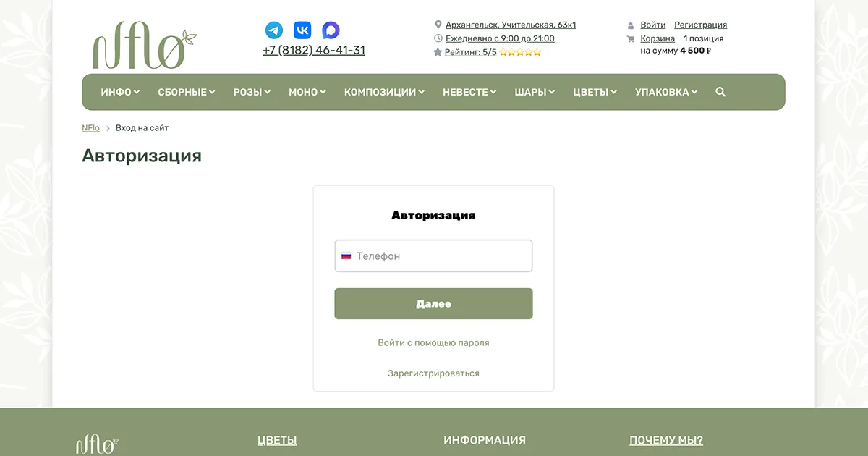Click the footer ИНФОРМАЦИЯ heading
Screen dimensions: 868x456
coord(485,440)
